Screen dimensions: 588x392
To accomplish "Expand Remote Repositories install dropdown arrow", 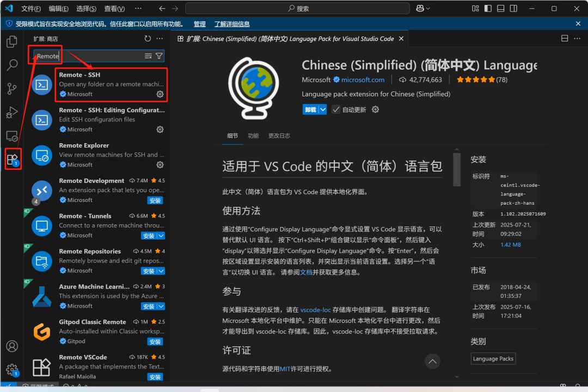I will coord(161,271).
